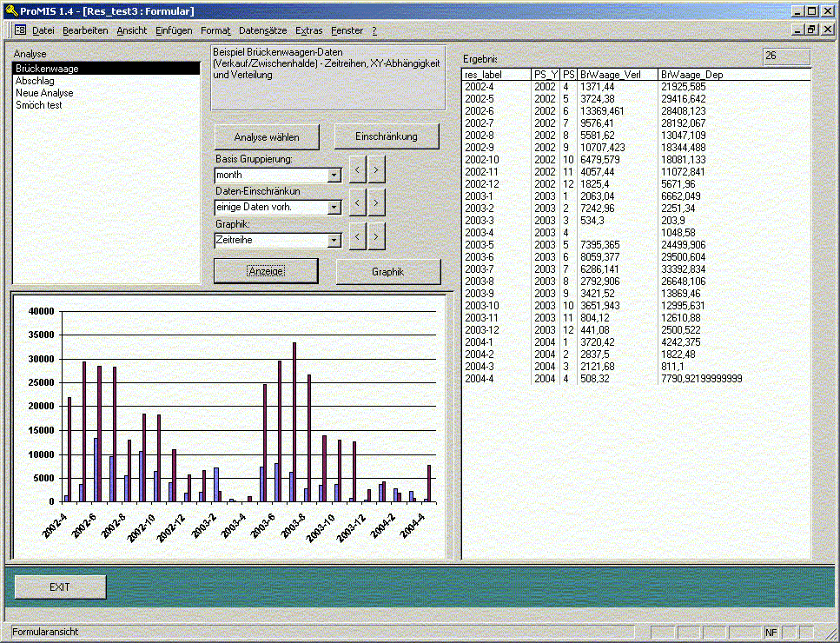Click previous arrow beside Daten-Einschränkung
The width and height of the screenshot is (840, 643).
click(358, 202)
